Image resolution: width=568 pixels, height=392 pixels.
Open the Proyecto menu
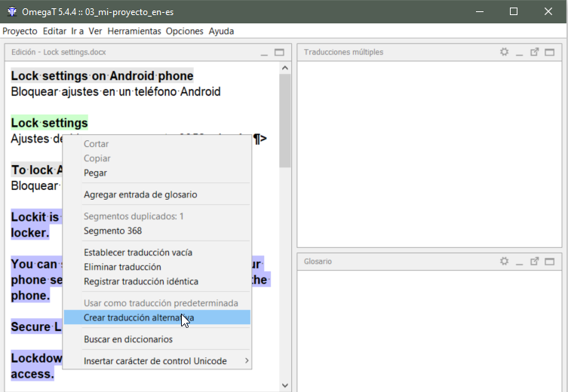[20, 31]
